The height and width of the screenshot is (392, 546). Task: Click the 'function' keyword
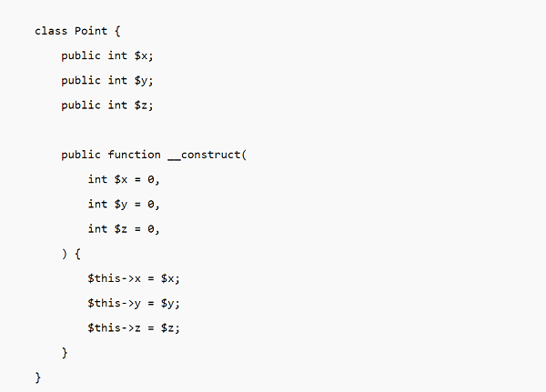[134, 155]
